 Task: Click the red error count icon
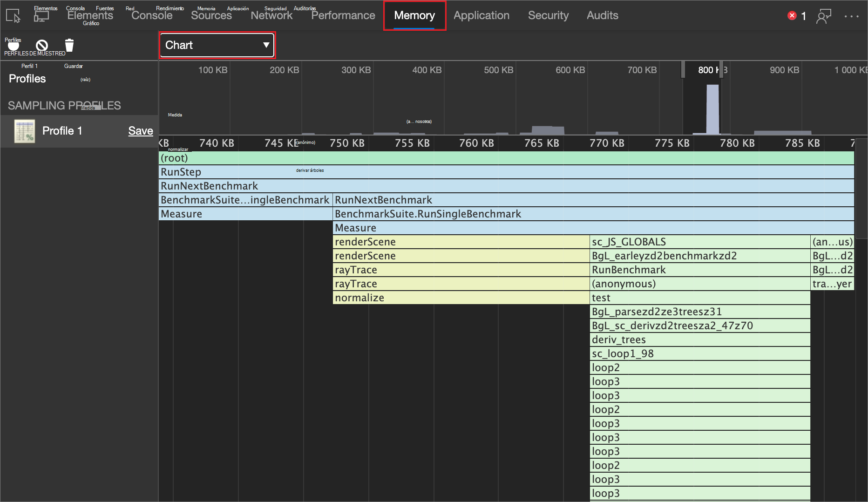coord(792,15)
